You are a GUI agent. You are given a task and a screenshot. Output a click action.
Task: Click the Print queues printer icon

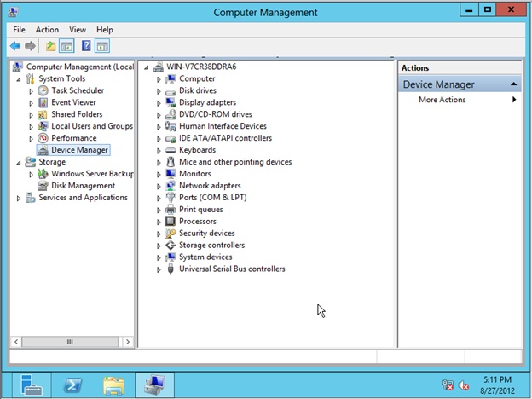pyautogui.click(x=171, y=210)
